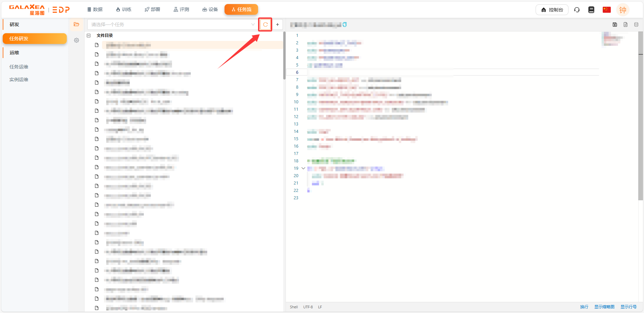
Task: Click the headset support icon
Action: coord(577,10)
